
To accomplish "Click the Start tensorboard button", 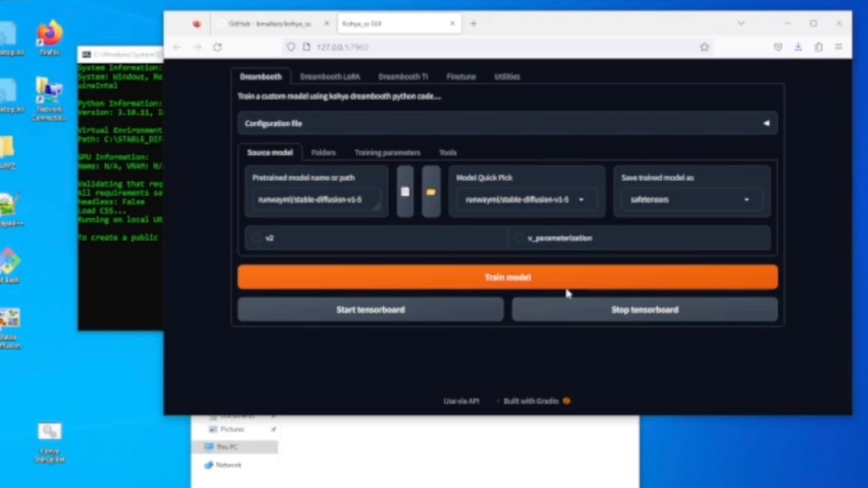I will [370, 310].
